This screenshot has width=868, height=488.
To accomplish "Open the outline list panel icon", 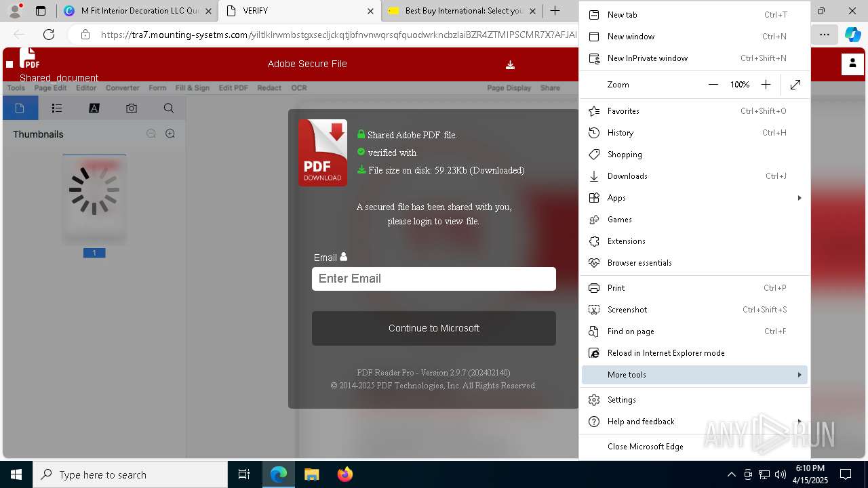I will coord(57,108).
